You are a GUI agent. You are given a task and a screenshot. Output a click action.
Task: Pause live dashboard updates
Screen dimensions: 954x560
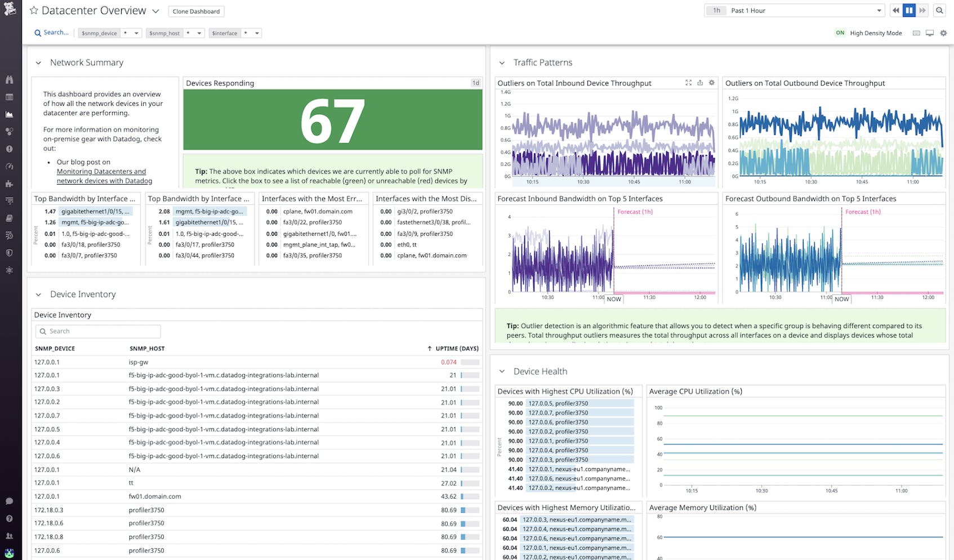[x=908, y=10]
